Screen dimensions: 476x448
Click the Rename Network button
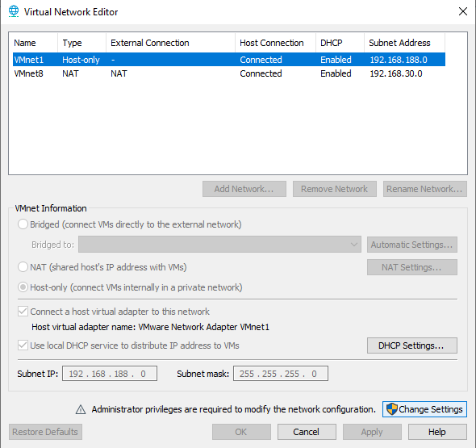[424, 189]
